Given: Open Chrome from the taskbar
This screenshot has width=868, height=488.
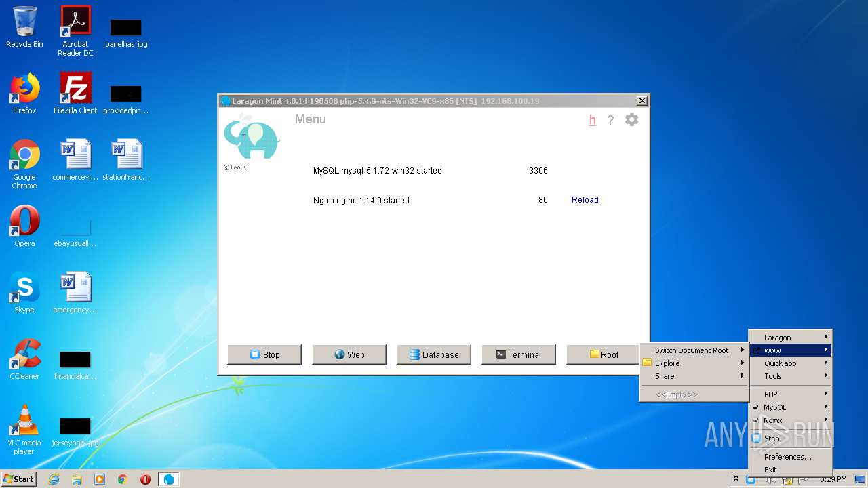Looking at the screenshot, I should click(x=123, y=479).
